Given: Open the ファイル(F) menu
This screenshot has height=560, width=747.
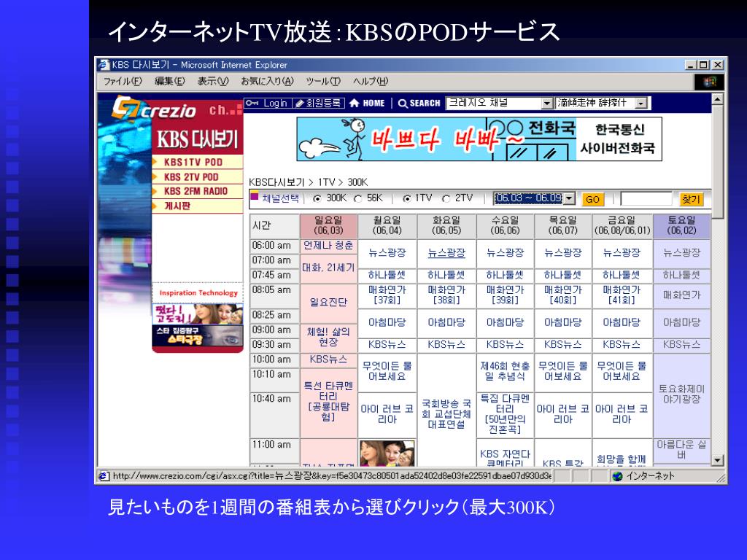Looking at the screenshot, I should pos(123,82).
